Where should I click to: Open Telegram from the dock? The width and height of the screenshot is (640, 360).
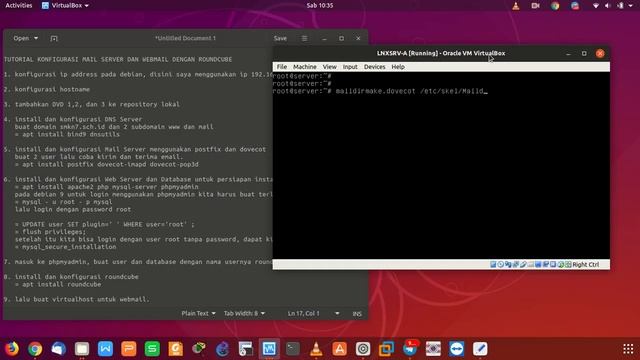pyautogui.click(x=410, y=349)
